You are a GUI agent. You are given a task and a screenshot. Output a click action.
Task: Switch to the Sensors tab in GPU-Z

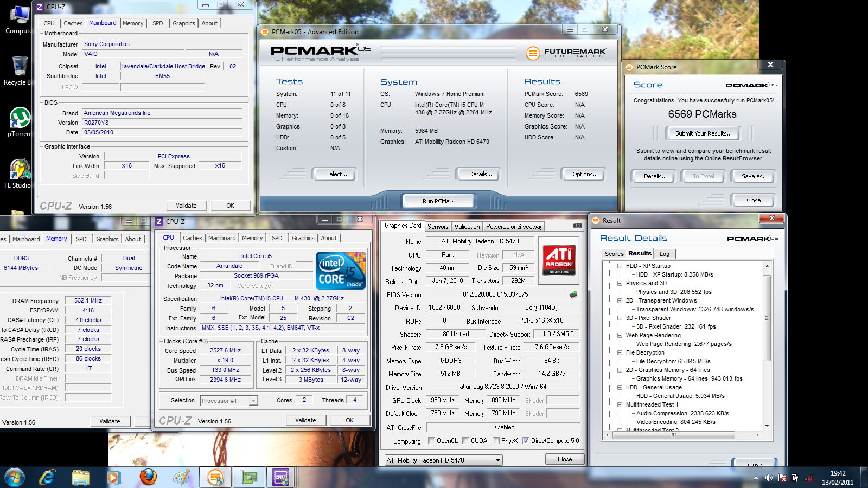(438, 227)
